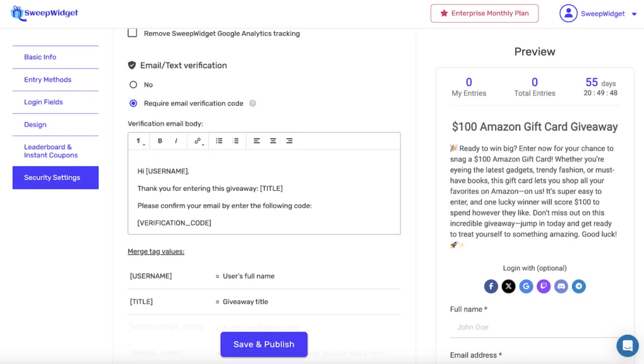The image size is (644, 364).
Task: Open the Design settings section
Action: coord(35,125)
